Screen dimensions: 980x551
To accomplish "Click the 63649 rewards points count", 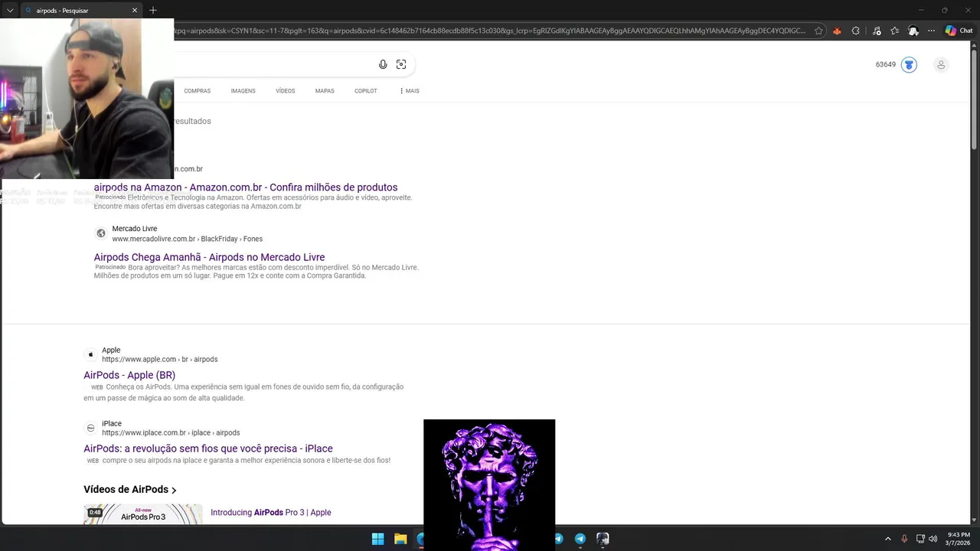I will point(886,65).
